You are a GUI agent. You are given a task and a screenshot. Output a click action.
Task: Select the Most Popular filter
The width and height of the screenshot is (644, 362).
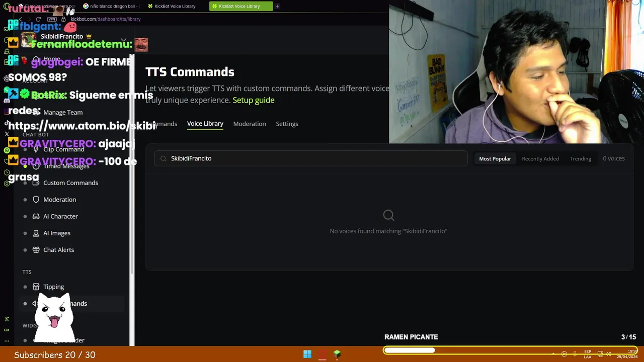click(x=495, y=158)
